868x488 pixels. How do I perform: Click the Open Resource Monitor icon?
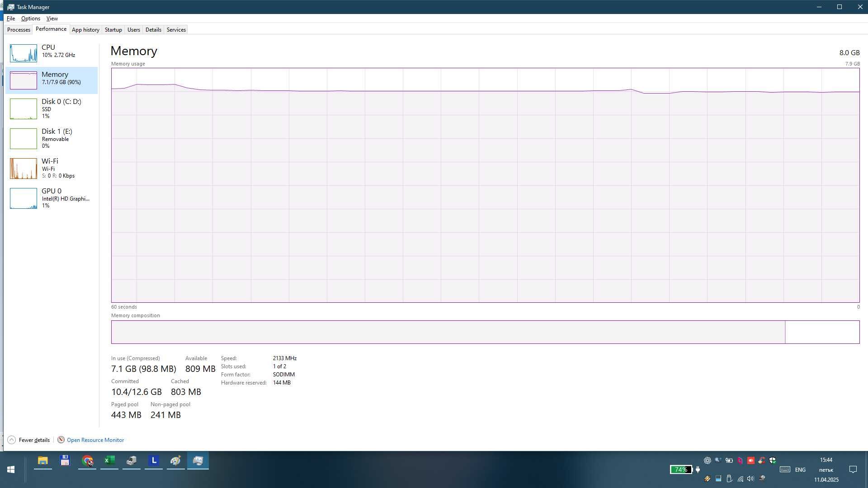point(61,440)
